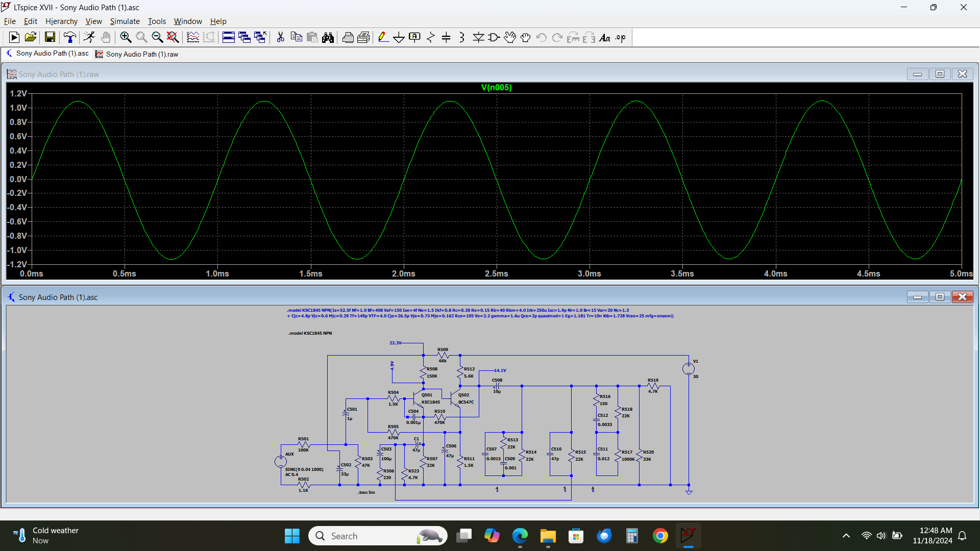Show hidden system tray icons
The height and width of the screenshot is (551, 980).
point(846,536)
